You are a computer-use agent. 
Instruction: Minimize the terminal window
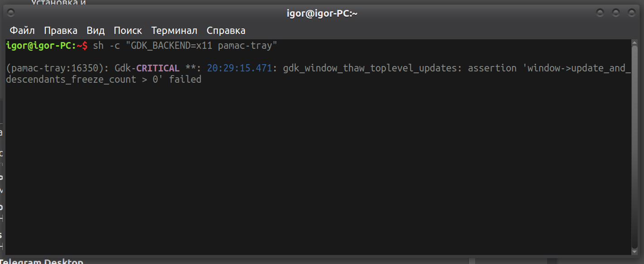[x=600, y=13]
